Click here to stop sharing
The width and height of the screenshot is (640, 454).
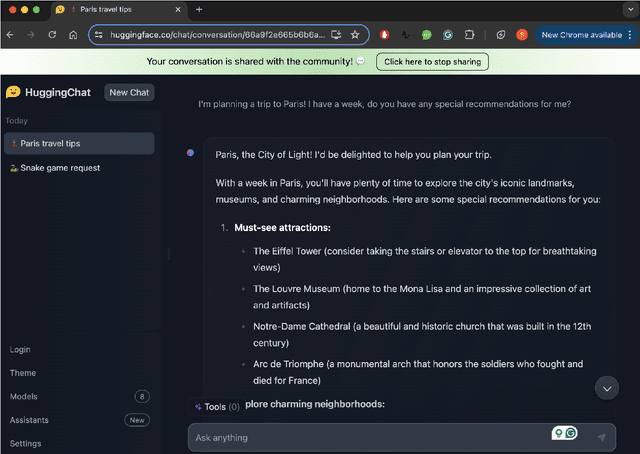[x=433, y=62]
